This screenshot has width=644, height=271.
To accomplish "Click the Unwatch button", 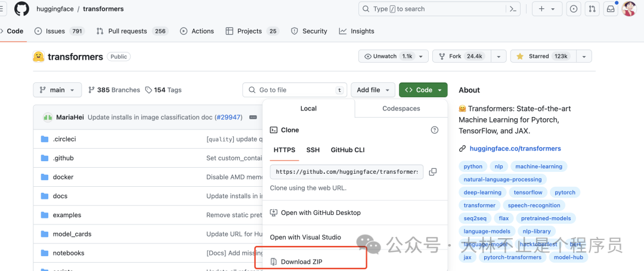I will click(x=394, y=56).
